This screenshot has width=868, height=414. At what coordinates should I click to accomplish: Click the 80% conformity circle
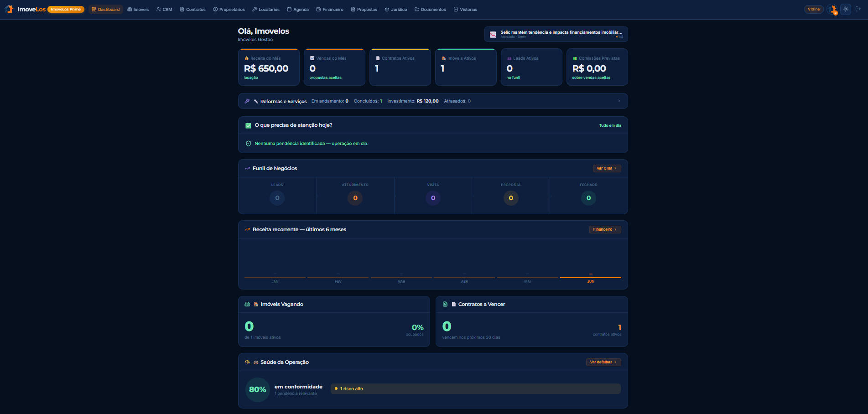tap(258, 389)
